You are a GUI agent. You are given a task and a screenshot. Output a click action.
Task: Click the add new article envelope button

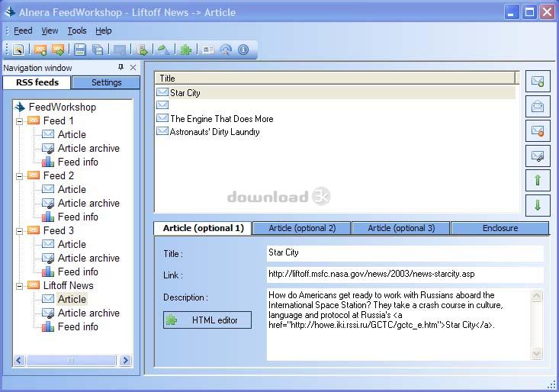tap(538, 81)
